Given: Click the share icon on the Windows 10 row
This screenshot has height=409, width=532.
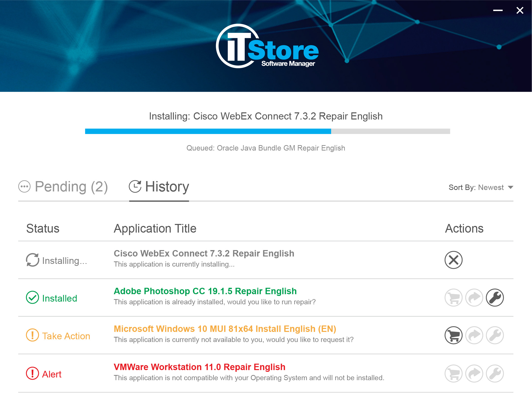Looking at the screenshot, I should click(x=475, y=335).
